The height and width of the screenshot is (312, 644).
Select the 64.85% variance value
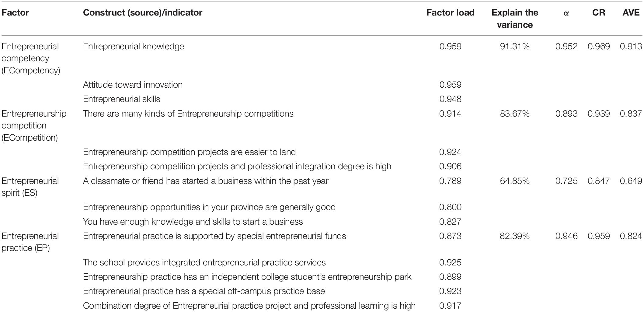[x=515, y=181]
